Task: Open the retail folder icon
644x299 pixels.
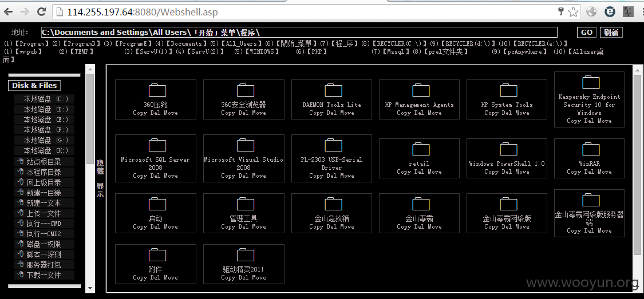Action: pos(421,149)
